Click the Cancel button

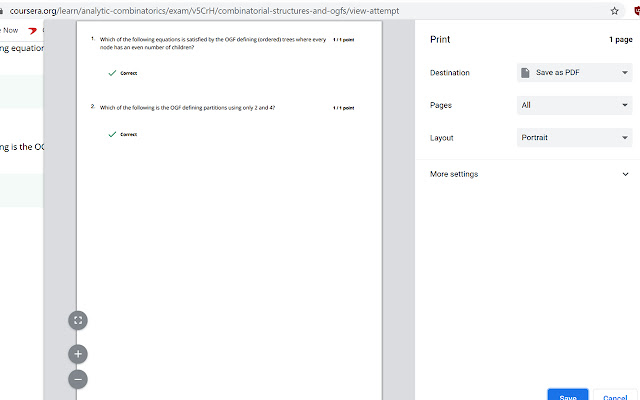pos(617,396)
